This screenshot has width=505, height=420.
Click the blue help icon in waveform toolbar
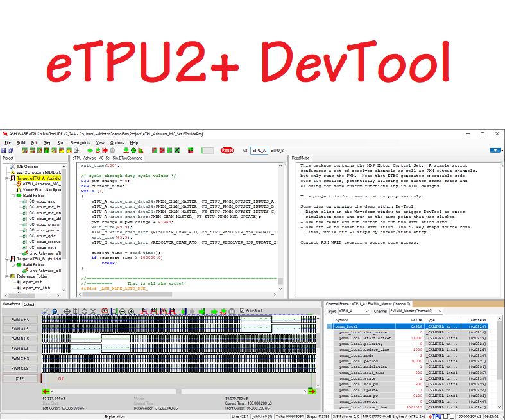55,311
